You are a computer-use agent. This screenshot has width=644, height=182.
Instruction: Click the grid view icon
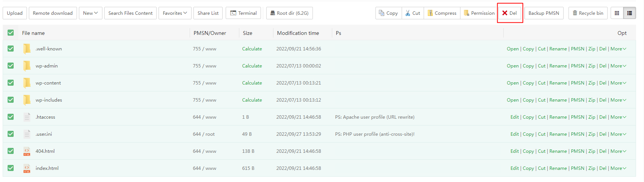point(617,13)
